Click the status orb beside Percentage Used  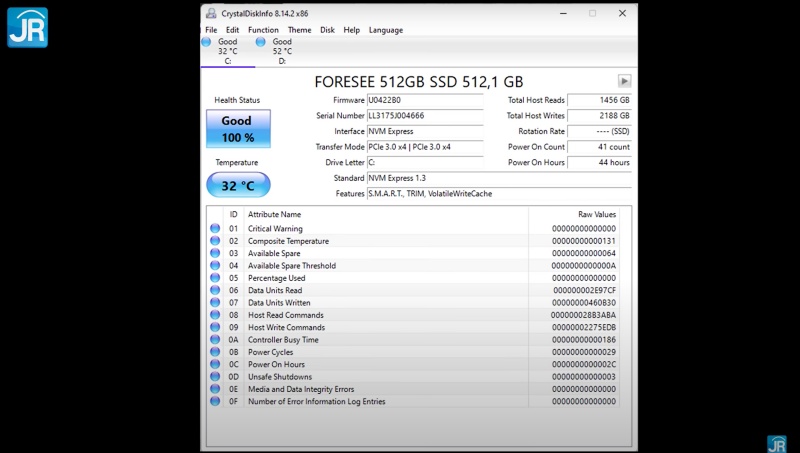click(x=215, y=278)
